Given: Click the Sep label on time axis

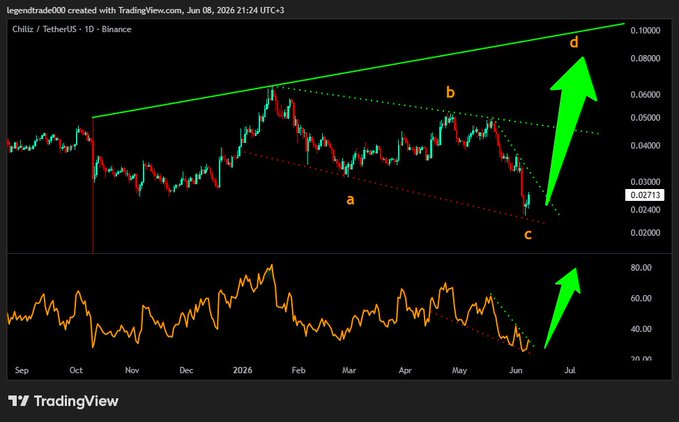Looking at the screenshot, I should tap(22, 370).
